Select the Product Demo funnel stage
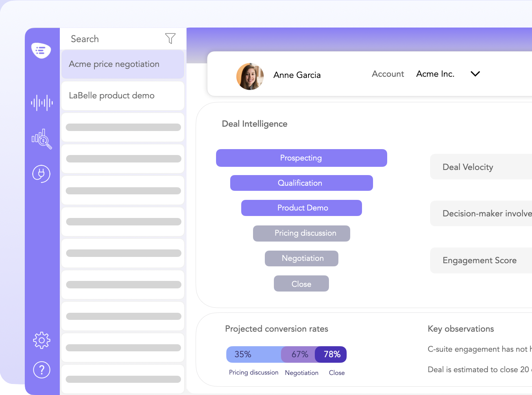This screenshot has height=395, width=532. pos(301,208)
